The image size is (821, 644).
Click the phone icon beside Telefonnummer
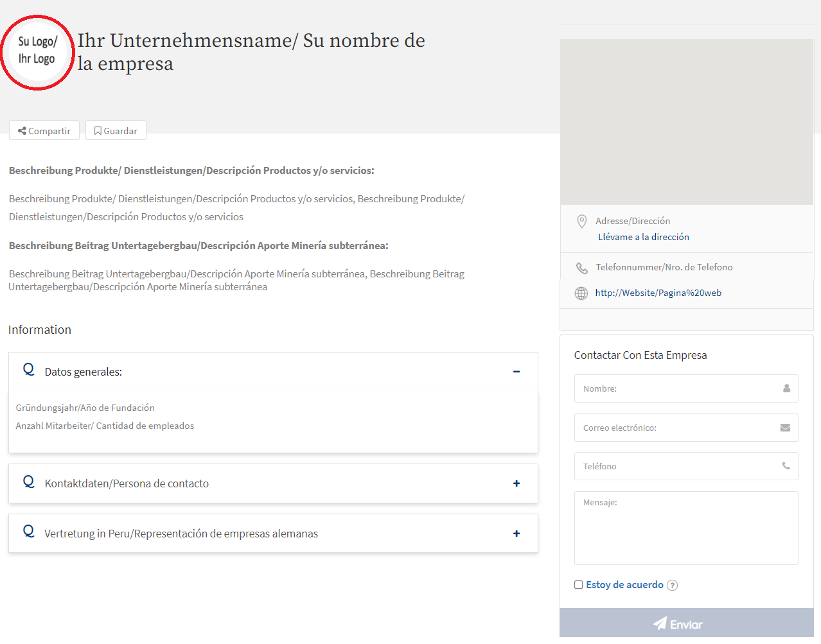(581, 268)
